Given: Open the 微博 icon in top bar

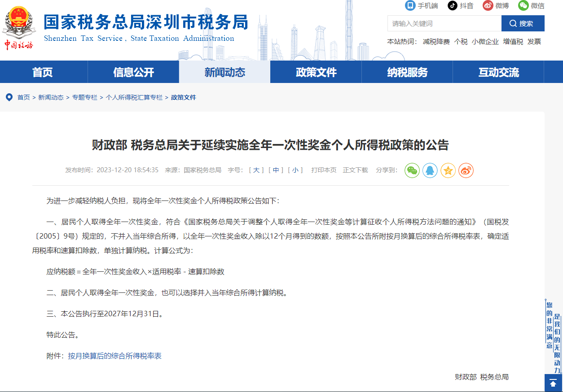Looking at the screenshot, I should (488, 5).
